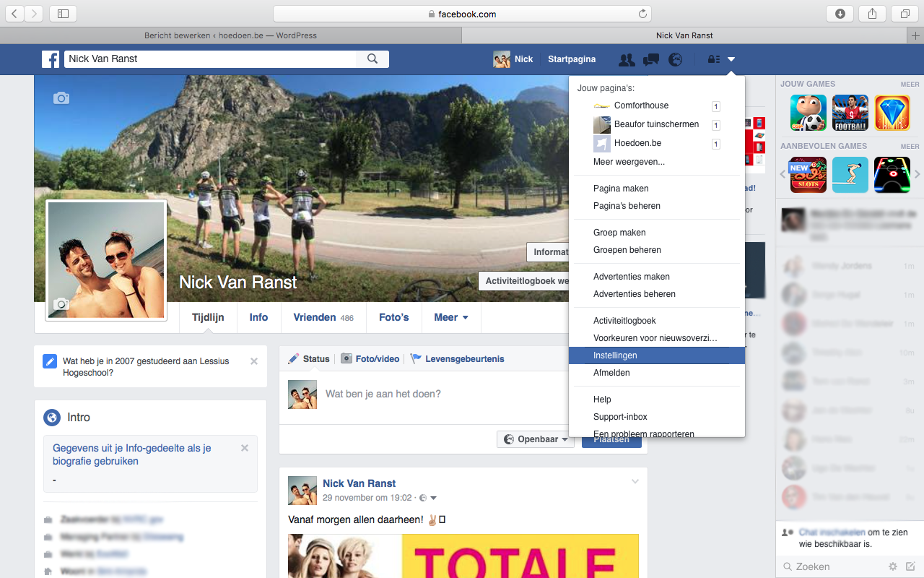Open the diving stick-figure game icon
The image size is (924, 578).
click(x=850, y=175)
